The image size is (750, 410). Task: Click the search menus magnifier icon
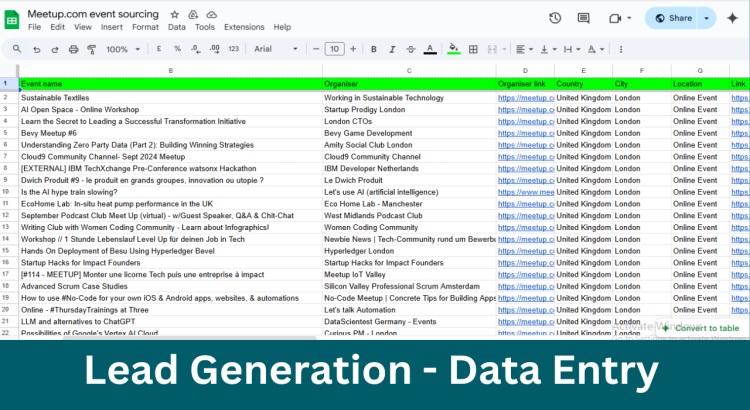17,49
